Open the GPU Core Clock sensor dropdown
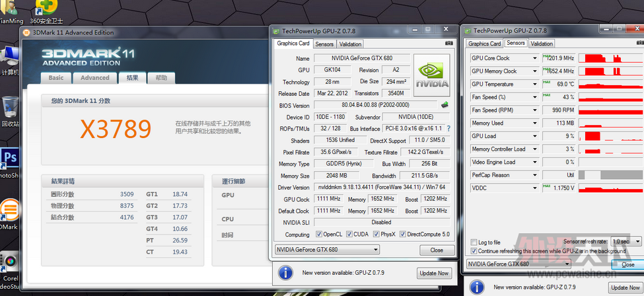This screenshot has width=644, height=296. click(x=535, y=58)
